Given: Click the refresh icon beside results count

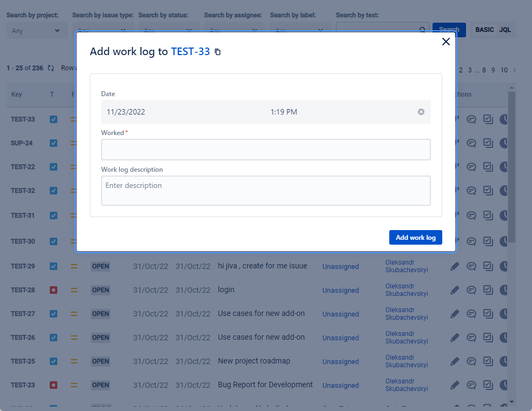Looking at the screenshot, I should tap(51, 68).
